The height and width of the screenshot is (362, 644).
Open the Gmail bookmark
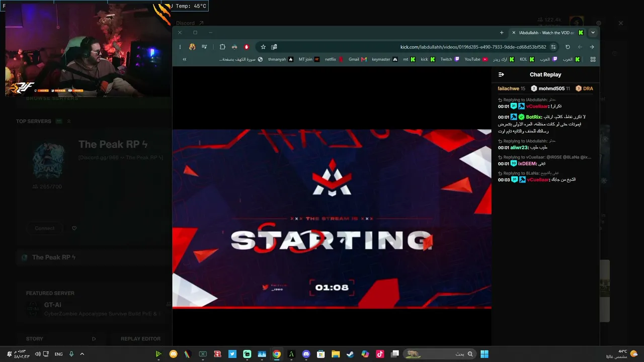click(x=357, y=59)
